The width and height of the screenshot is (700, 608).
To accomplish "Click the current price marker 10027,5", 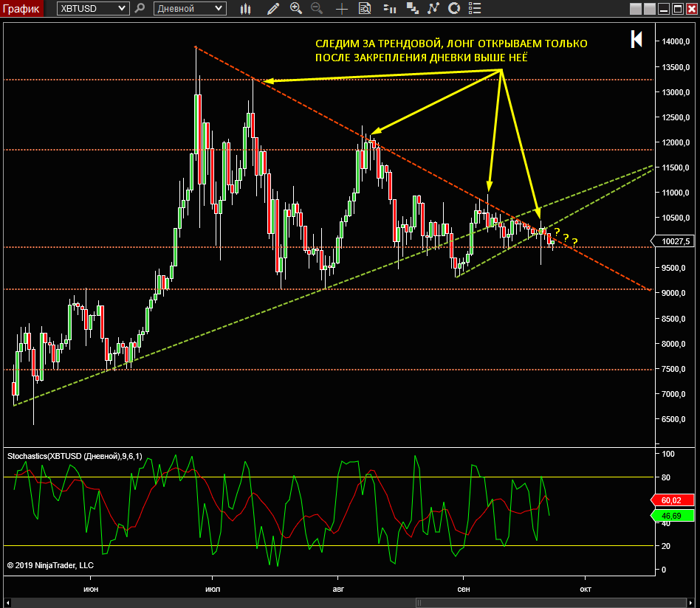I will (673, 241).
